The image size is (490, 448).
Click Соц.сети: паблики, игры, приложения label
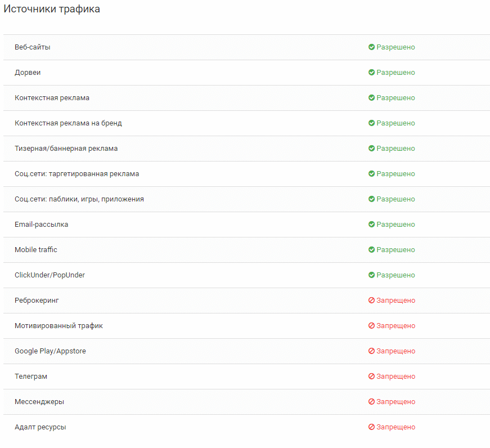[x=79, y=199]
